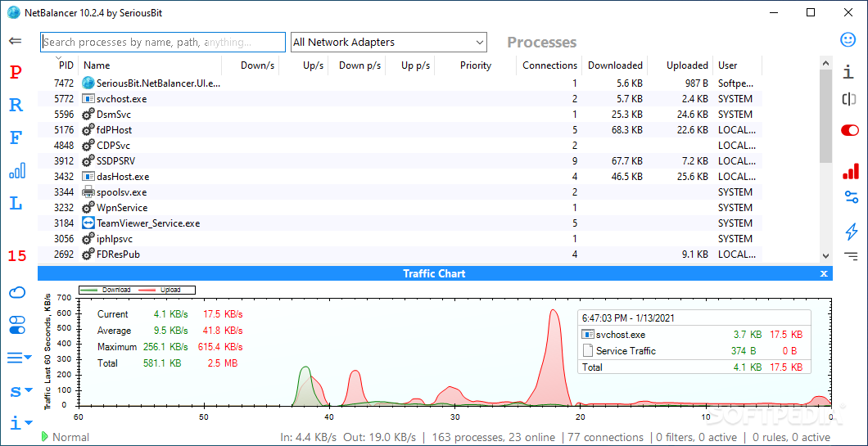Click the NetBalancer globe icon in process list
This screenshot has height=446, width=868.
click(x=88, y=83)
